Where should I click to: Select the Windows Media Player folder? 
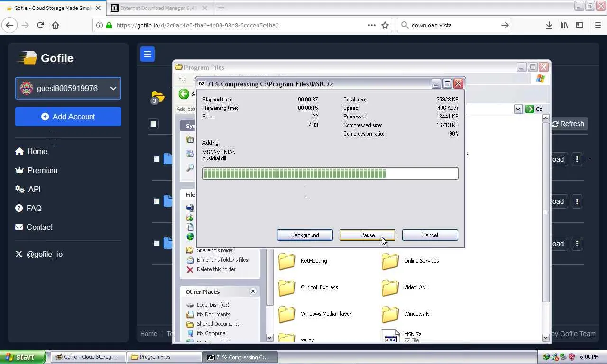tap(315, 314)
